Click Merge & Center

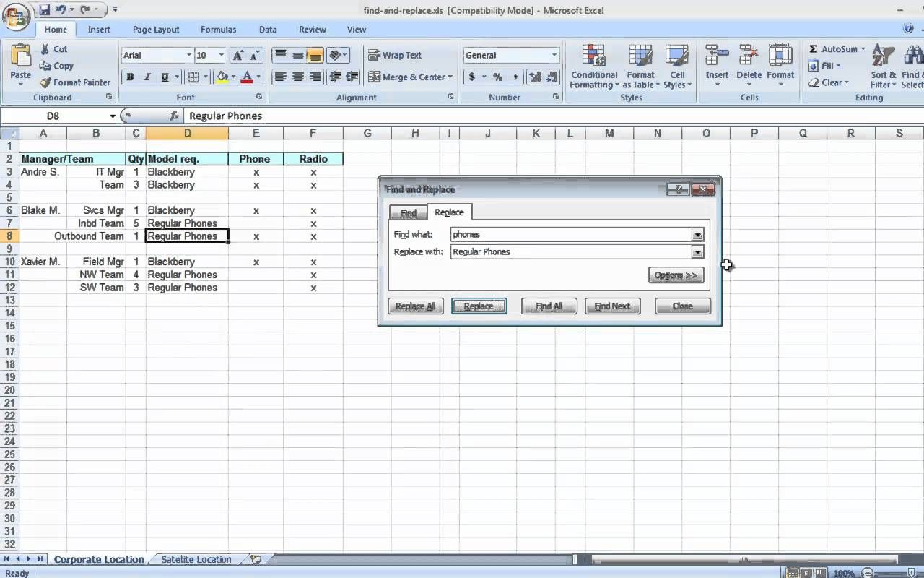pyautogui.click(x=406, y=77)
